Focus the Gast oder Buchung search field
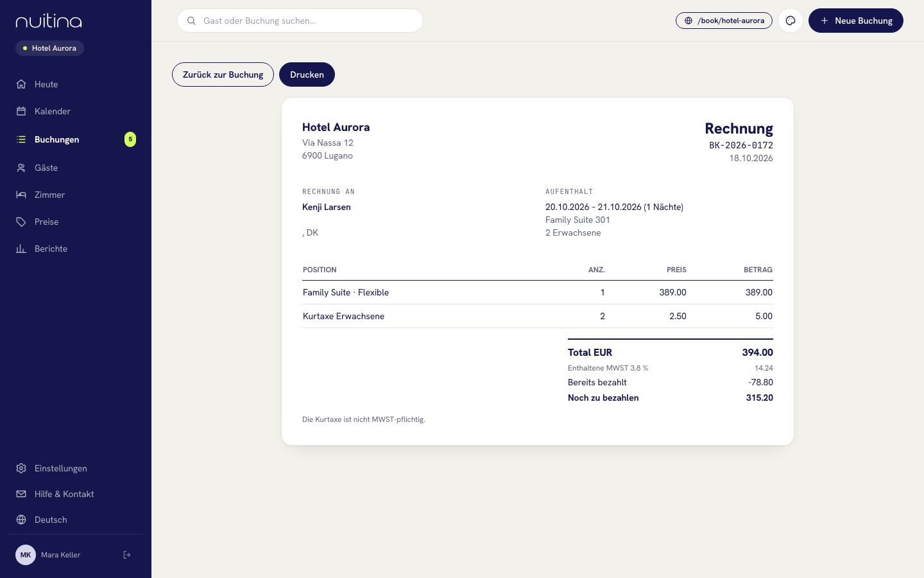 tap(300, 21)
